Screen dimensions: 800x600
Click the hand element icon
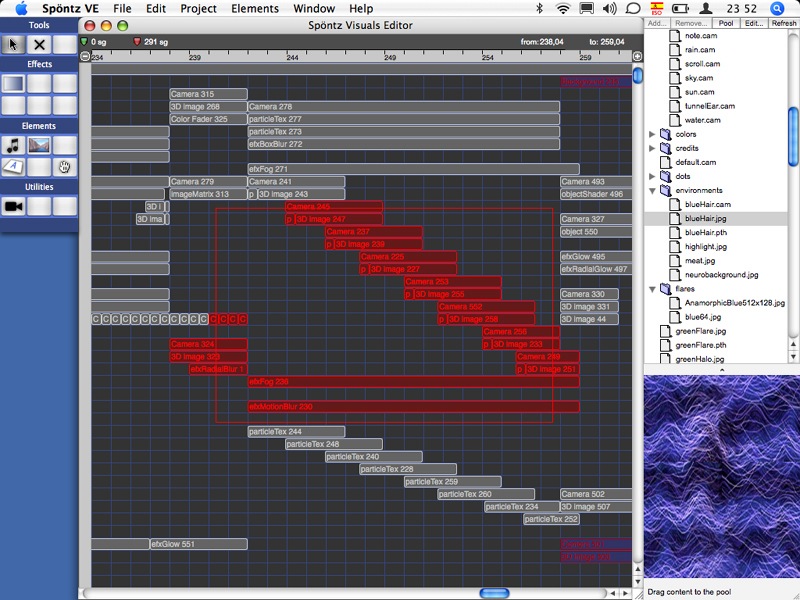click(65, 166)
